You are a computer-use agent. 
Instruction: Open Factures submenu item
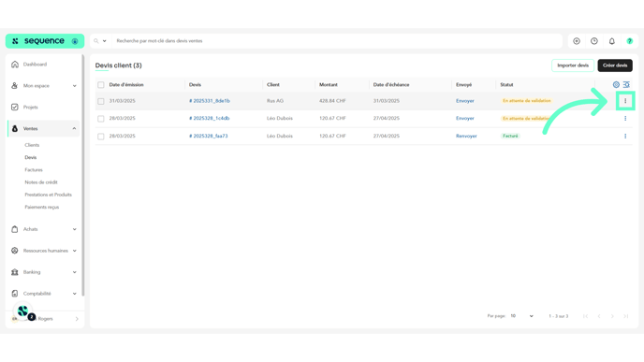click(34, 170)
